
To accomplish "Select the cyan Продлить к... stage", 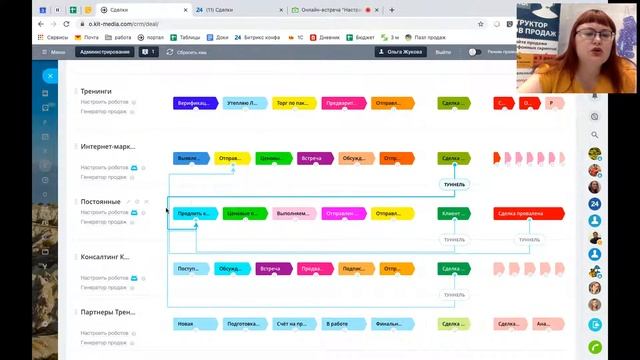I will 196,213.
